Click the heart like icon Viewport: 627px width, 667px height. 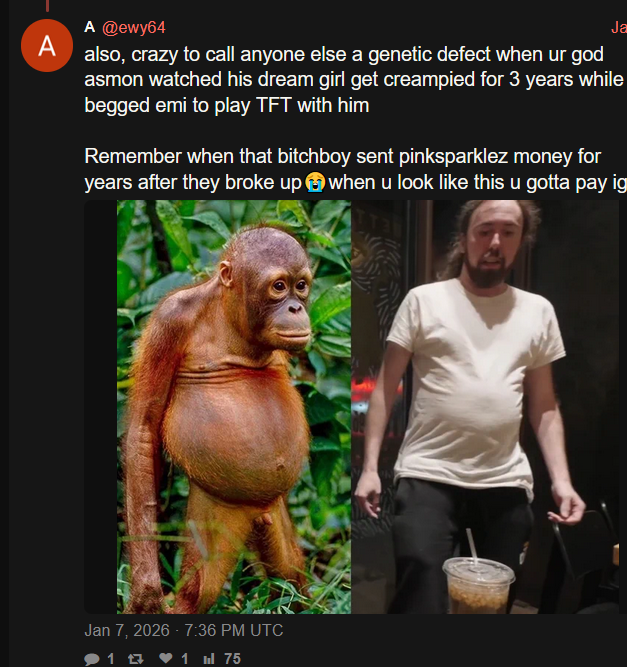(166, 658)
